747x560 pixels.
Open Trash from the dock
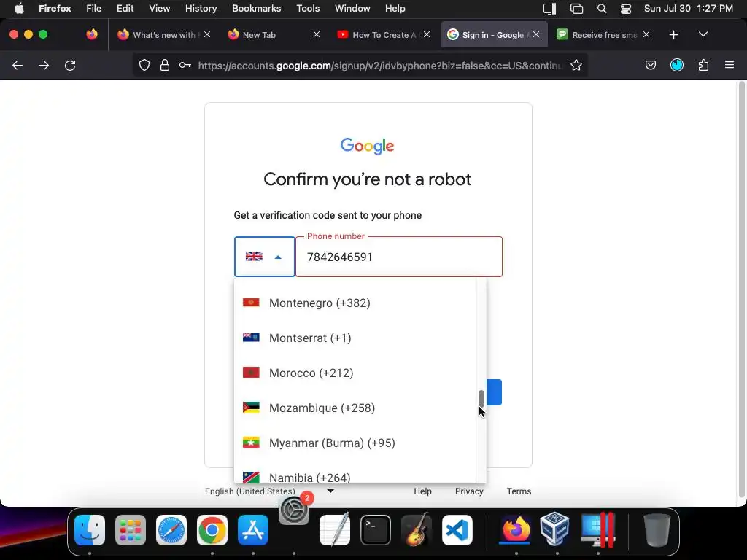coord(657,530)
